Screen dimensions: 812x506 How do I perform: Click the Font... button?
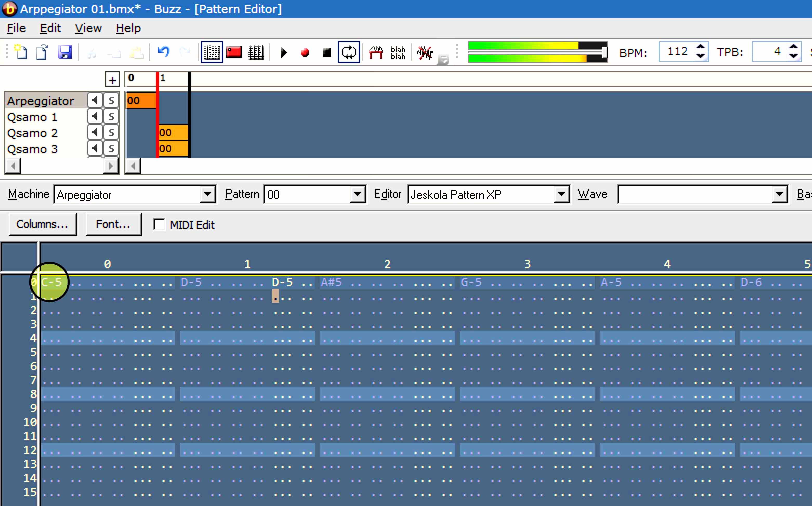113,224
